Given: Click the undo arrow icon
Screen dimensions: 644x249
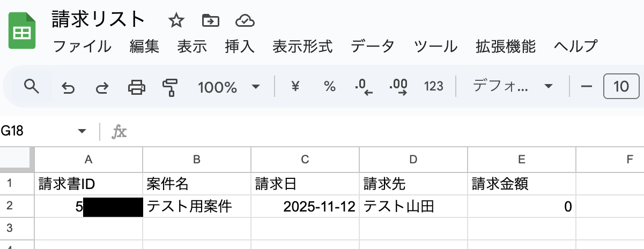Looking at the screenshot, I should (x=68, y=87).
